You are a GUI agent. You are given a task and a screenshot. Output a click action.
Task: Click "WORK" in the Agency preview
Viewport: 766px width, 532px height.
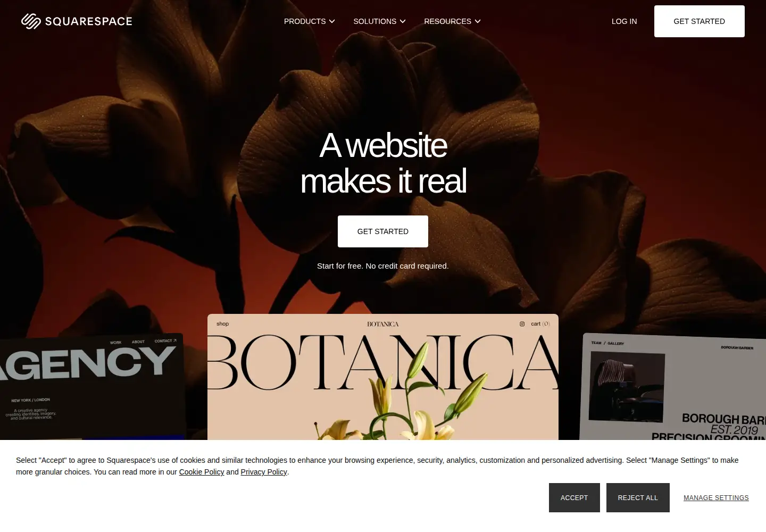pyautogui.click(x=115, y=343)
